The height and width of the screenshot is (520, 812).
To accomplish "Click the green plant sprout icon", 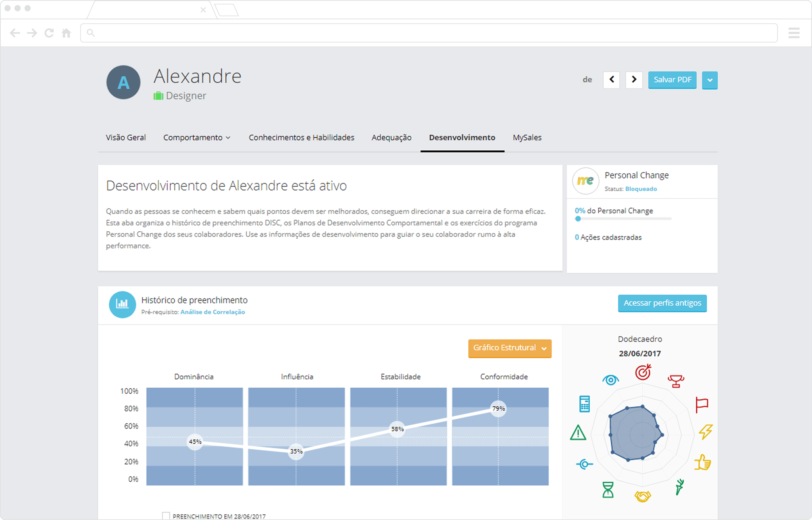I will (679, 487).
